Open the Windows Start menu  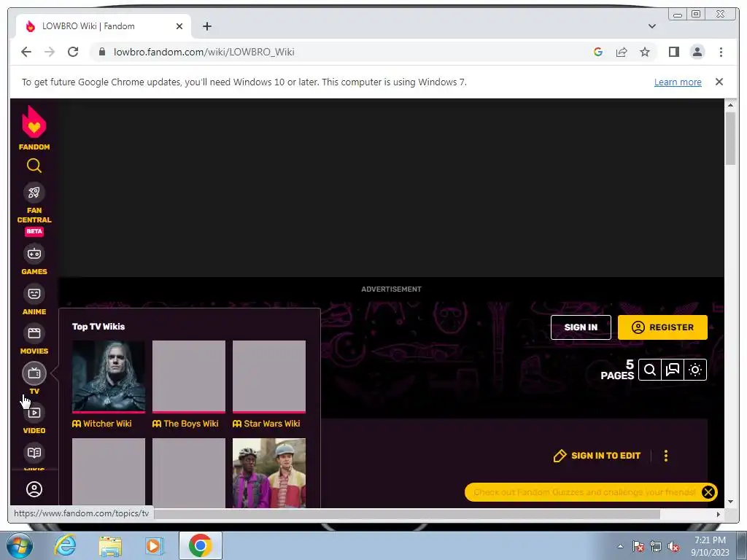click(x=18, y=545)
